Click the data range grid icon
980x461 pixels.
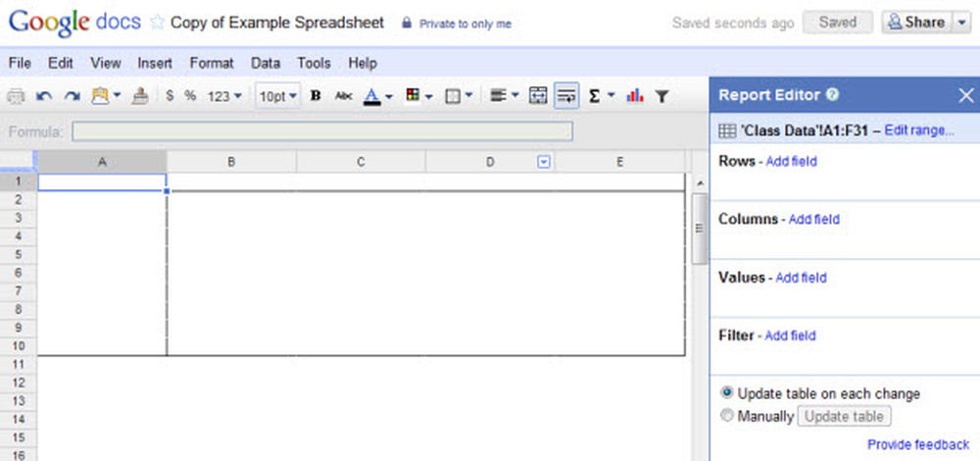(x=727, y=130)
